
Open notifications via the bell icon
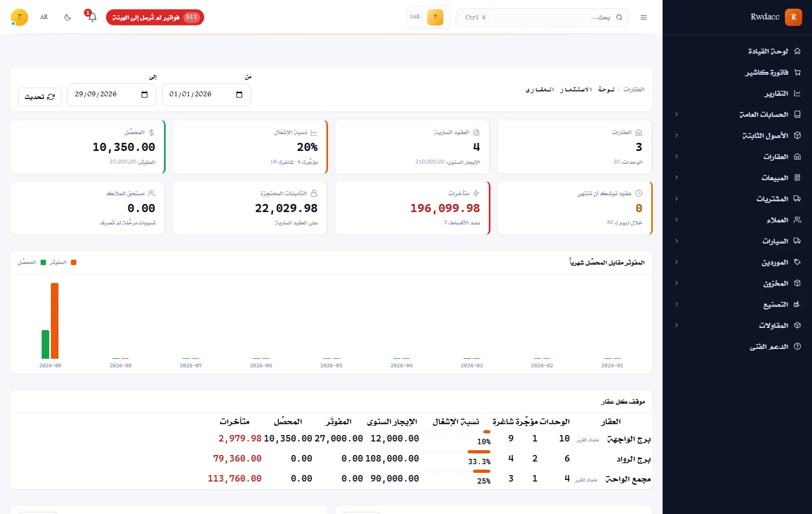coord(93,17)
